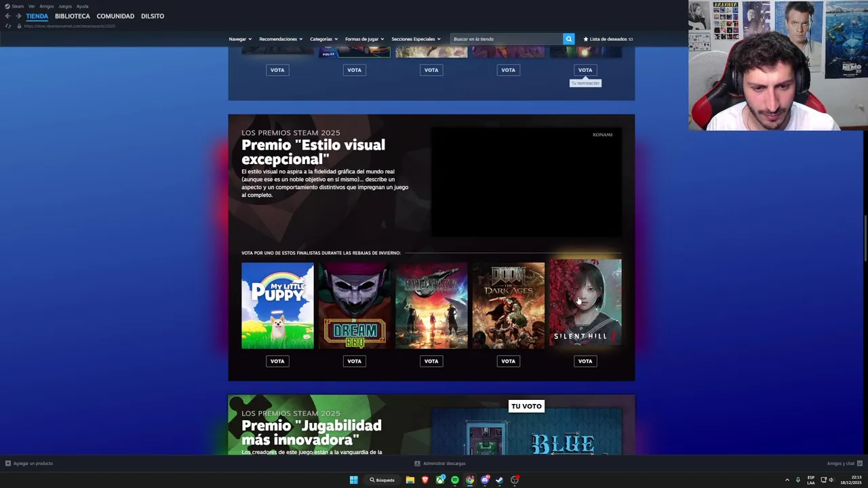This screenshot has height=488, width=868.
Task: Switch to the BIBLIOTECA tab
Action: coord(73,16)
